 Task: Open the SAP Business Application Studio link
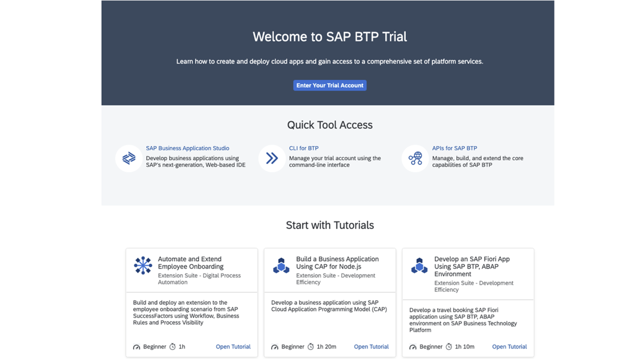click(188, 148)
